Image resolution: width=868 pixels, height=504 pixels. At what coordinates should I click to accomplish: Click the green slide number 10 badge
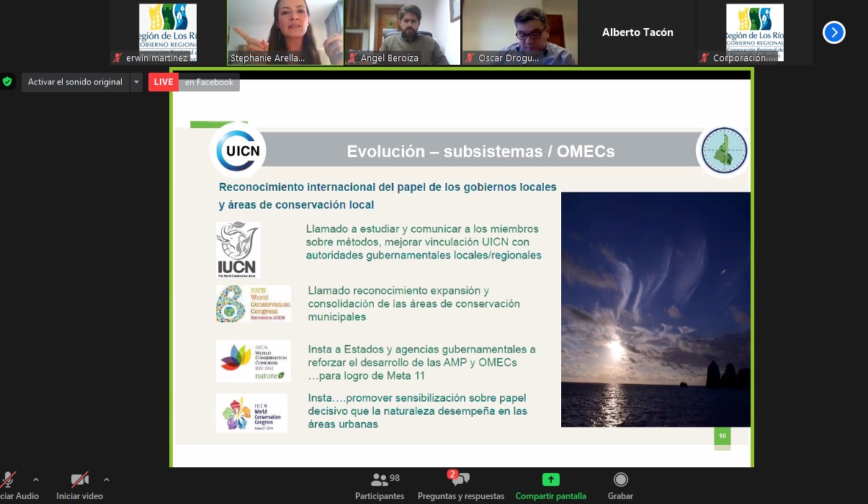click(722, 436)
